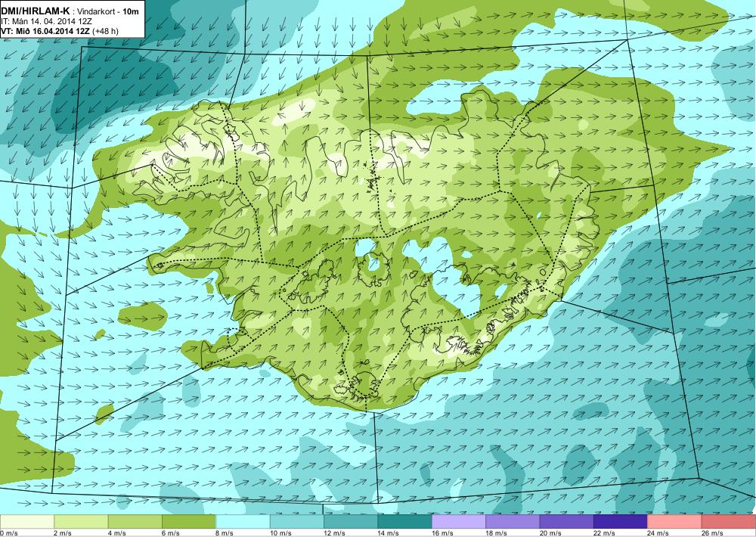Click the '2 m/s' legend label
The height and width of the screenshot is (537, 756).
point(63,533)
